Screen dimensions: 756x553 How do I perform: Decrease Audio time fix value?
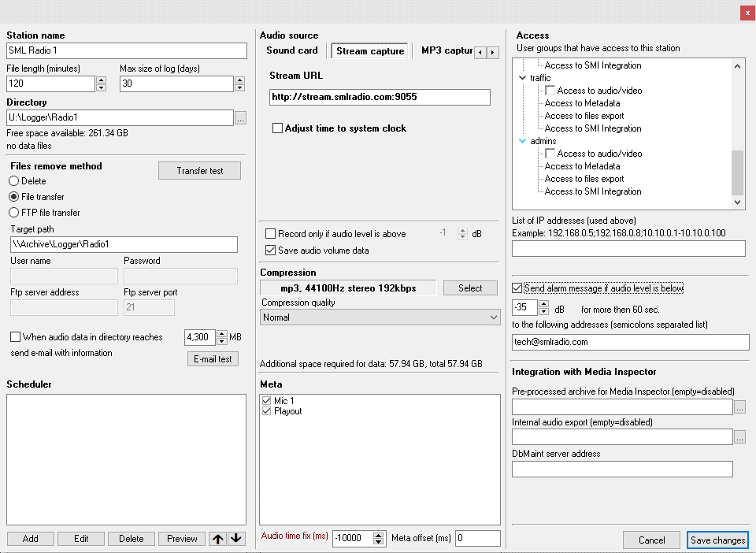(x=379, y=542)
